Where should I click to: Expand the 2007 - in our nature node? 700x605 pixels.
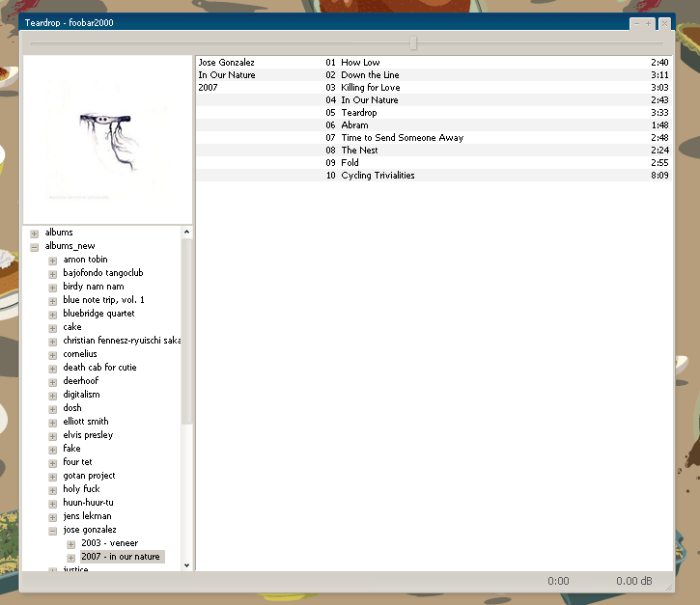[71, 558]
